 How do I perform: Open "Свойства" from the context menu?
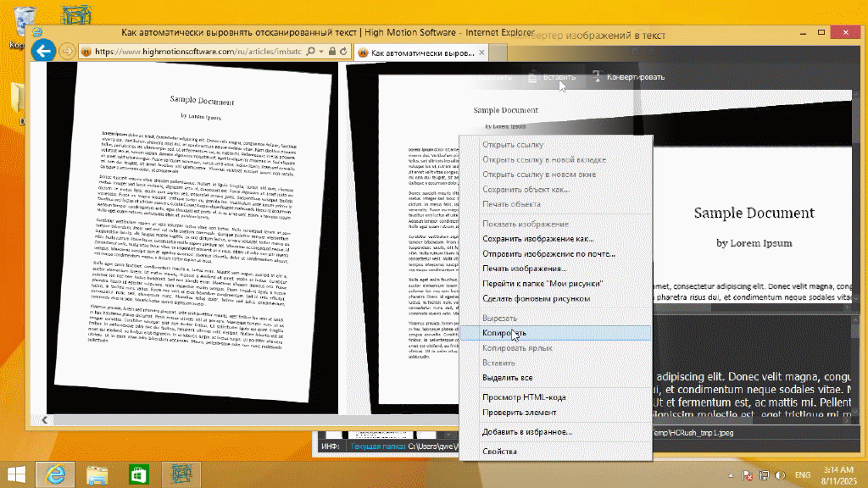point(499,452)
